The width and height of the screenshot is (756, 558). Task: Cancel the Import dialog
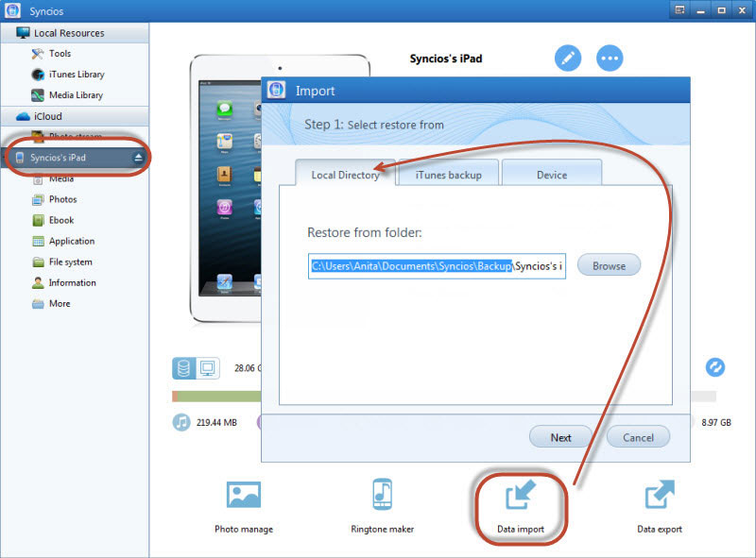click(x=639, y=437)
